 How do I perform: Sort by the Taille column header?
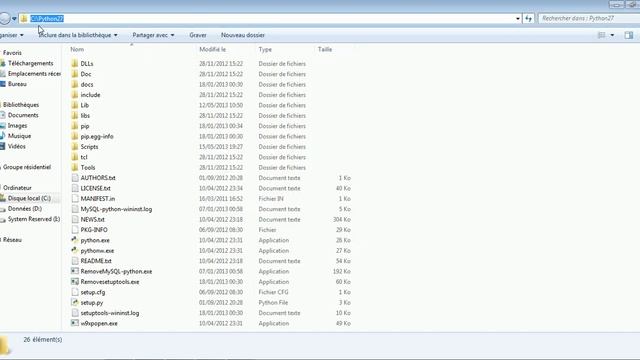(x=325, y=49)
